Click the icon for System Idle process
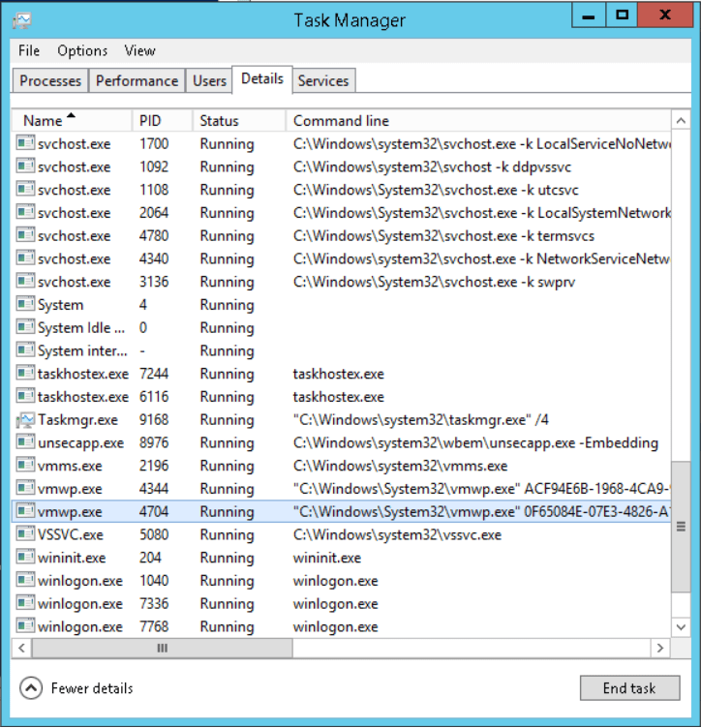 click(x=25, y=327)
